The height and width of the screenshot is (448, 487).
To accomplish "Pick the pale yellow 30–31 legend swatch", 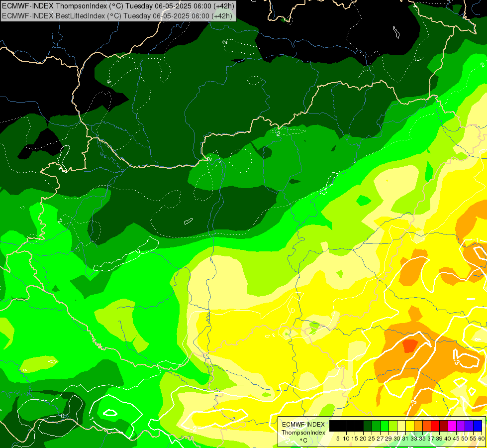I will click(x=401, y=426).
